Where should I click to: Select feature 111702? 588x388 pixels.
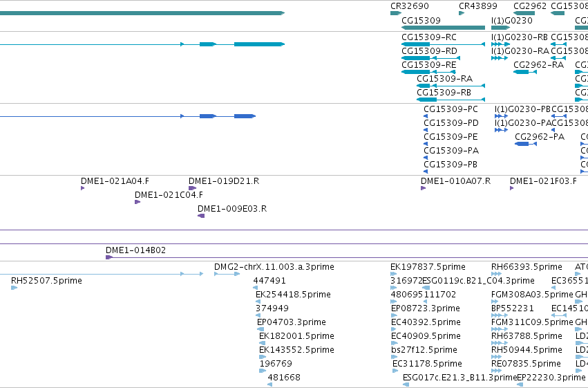440,295
